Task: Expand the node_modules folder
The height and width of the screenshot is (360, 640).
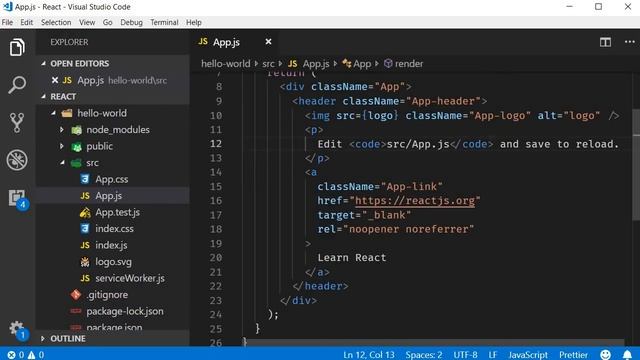Action: coord(62,129)
